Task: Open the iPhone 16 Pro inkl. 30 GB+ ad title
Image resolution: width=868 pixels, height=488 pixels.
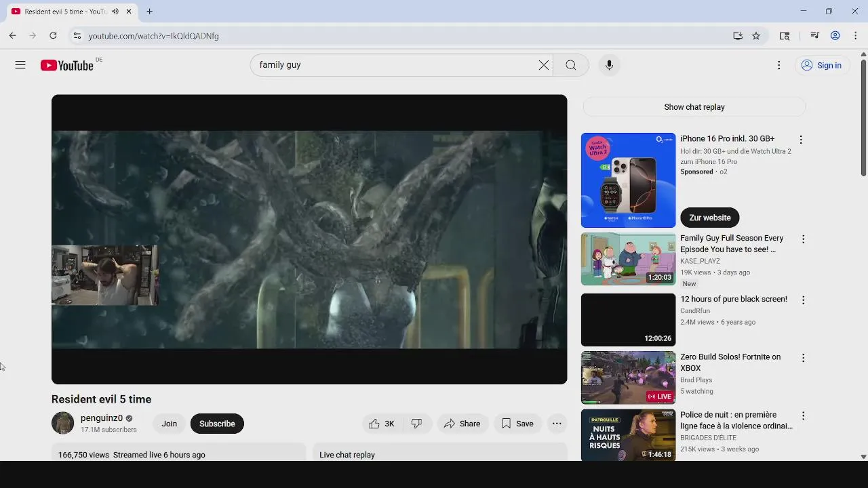Action: [x=728, y=139]
